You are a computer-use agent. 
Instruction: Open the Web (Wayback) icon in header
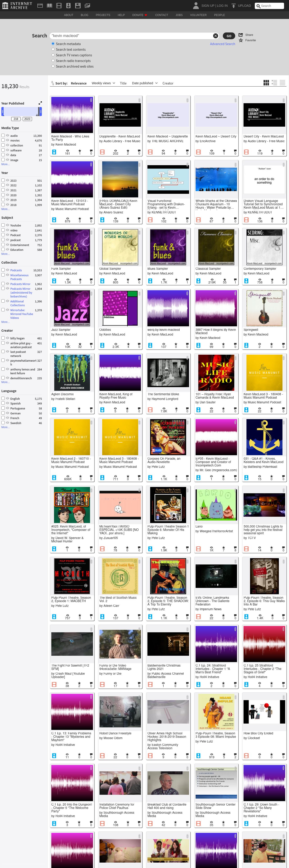coord(40,6)
